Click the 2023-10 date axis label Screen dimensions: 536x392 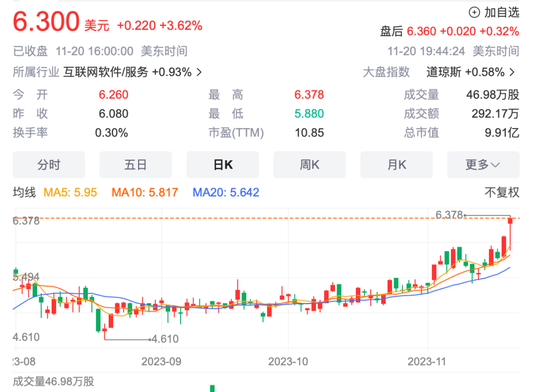click(x=288, y=361)
